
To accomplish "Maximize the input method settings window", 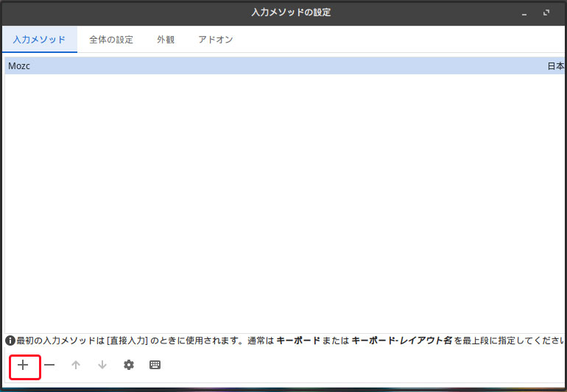I will [x=546, y=13].
